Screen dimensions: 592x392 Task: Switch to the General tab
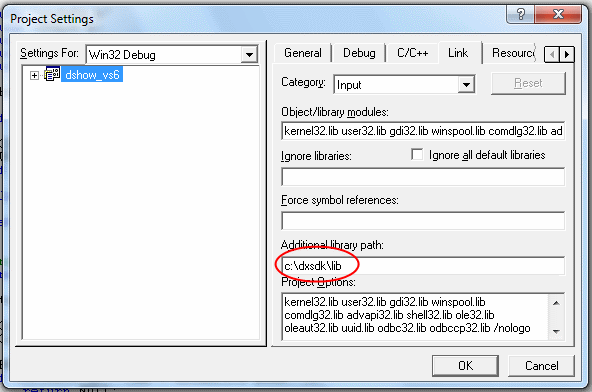pyautogui.click(x=303, y=53)
